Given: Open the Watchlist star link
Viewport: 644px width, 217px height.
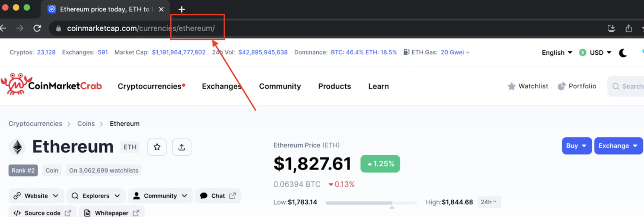Looking at the screenshot, I should (528, 86).
